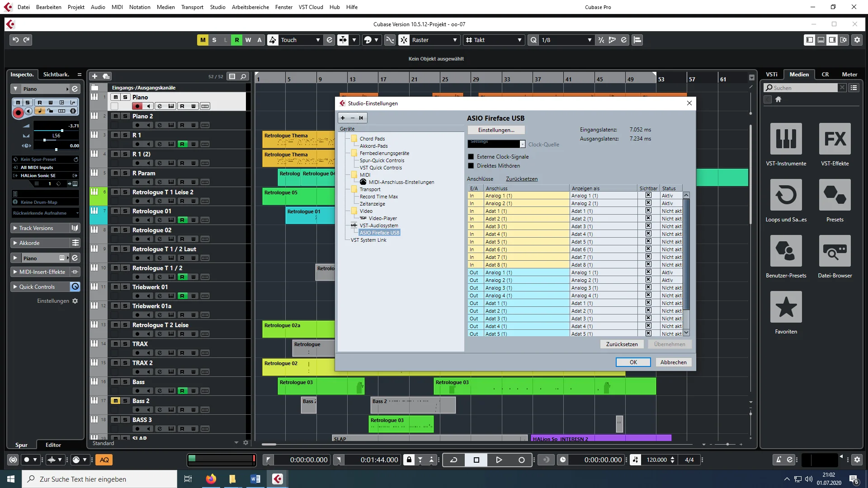Open the VST-Effekte media tile
Viewport: 868px width, 488px height.
pyautogui.click(x=835, y=139)
